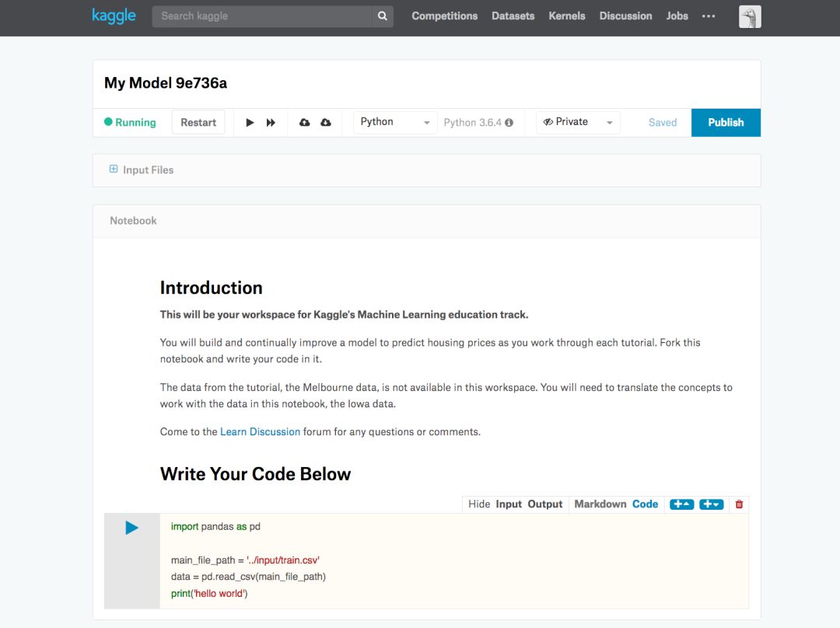Add a cell above with the plus-up button
840x628 pixels.
point(681,504)
